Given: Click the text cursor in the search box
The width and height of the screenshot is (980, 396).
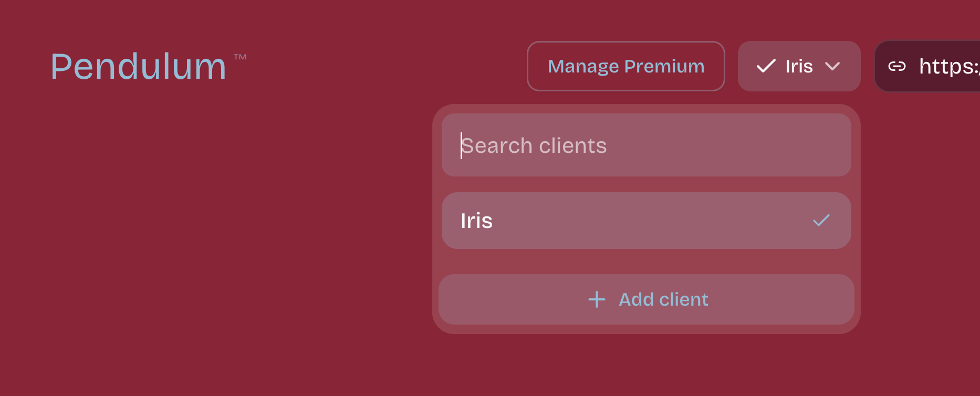Looking at the screenshot, I should [x=461, y=145].
